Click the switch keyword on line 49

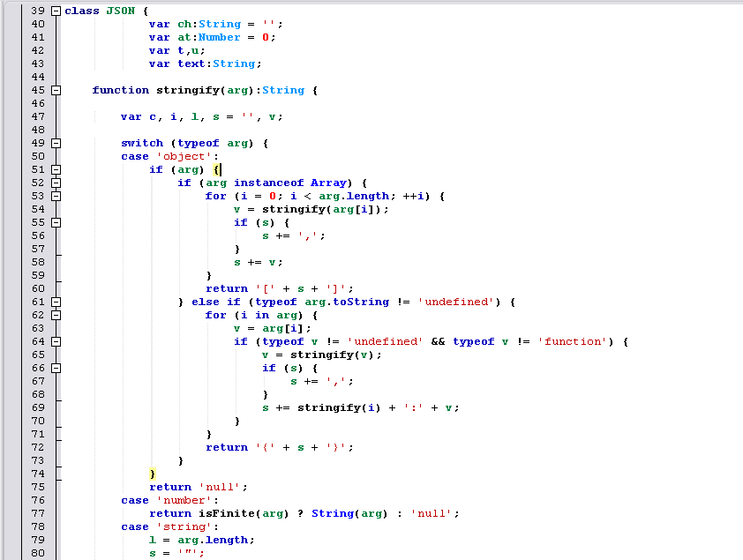[x=142, y=144]
